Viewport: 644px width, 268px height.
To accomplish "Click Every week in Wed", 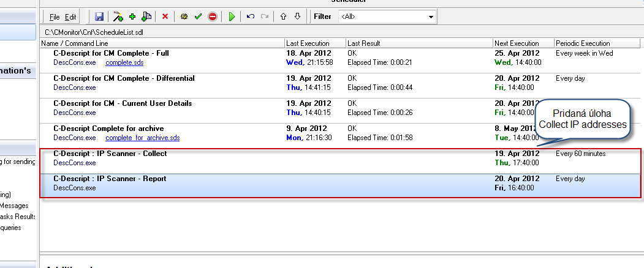I will click(584, 53).
